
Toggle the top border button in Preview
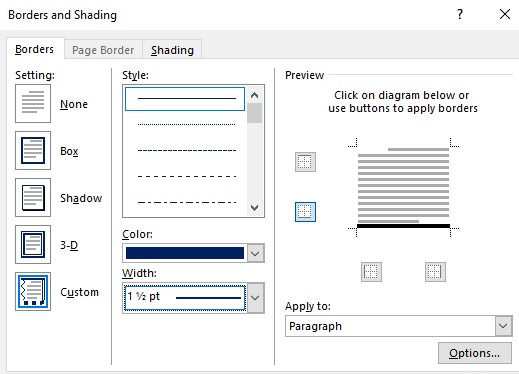point(305,162)
